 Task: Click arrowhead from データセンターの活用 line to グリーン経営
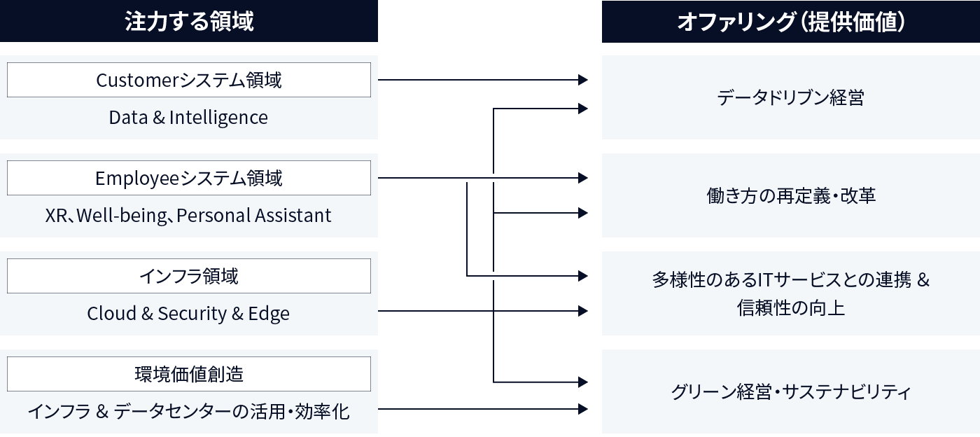[x=583, y=409]
